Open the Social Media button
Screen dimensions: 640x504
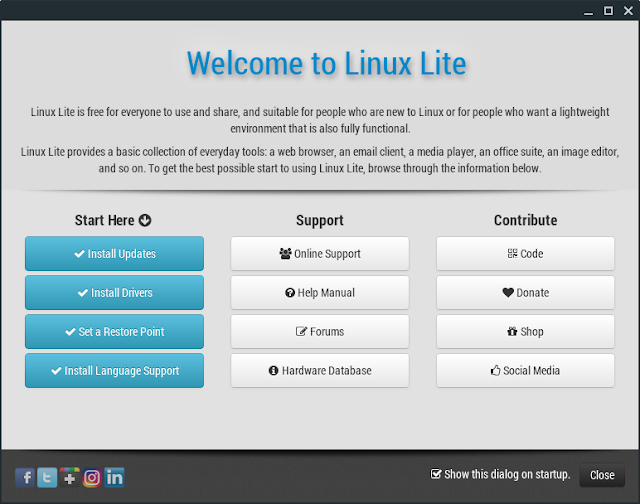525,371
